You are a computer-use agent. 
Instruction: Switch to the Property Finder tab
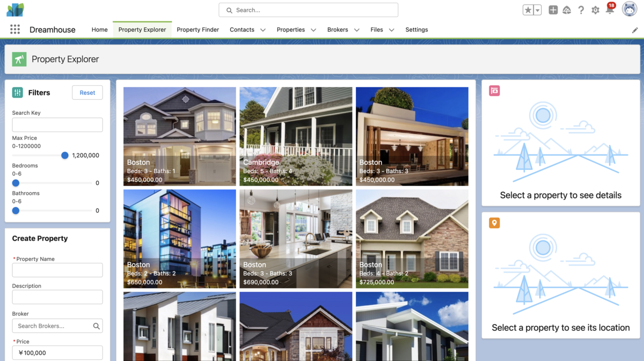pos(197,30)
